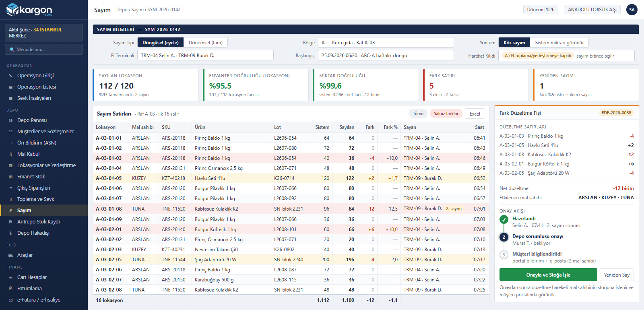Focus the Menüde ara search field
The image size is (644, 310).
(44, 50)
